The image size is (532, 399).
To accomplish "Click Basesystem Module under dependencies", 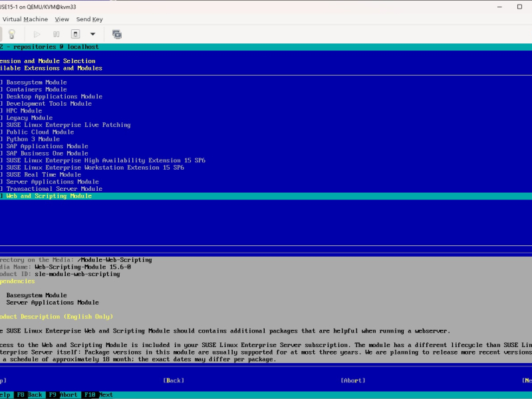I will point(37,295).
